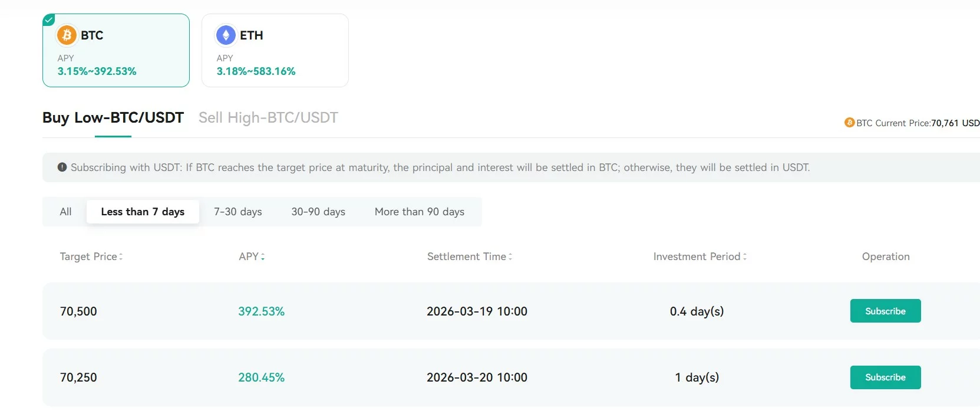
Task: Switch to the Buy Low-BTC/USDT tab
Action: pyautogui.click(x=112, y=118)
